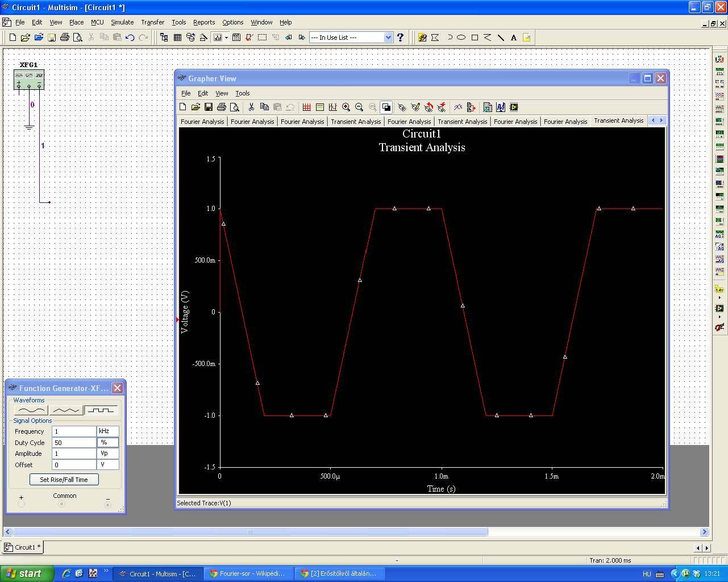Select the sine wave waveform button
This screenshot has width=728, height=582.
click(x=31, y=410)
